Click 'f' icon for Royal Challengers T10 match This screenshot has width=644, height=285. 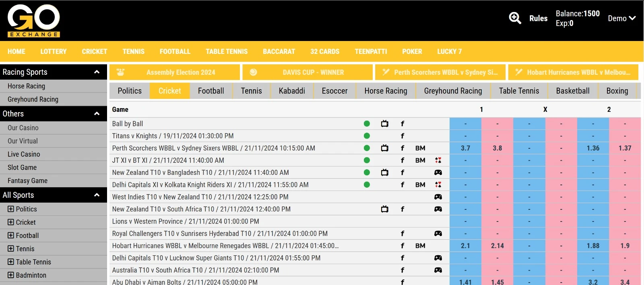(402, 234)
